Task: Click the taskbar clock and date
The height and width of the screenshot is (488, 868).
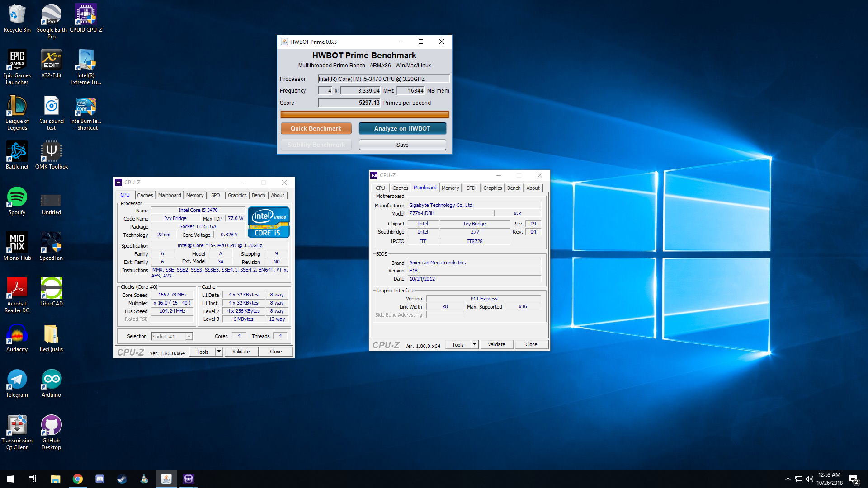Action: (x=830, y=479)
